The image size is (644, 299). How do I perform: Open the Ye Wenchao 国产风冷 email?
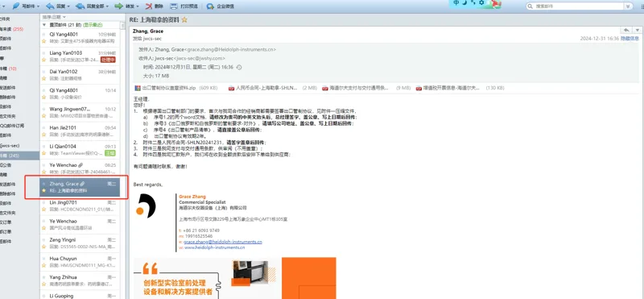click(x=80, y=225)
